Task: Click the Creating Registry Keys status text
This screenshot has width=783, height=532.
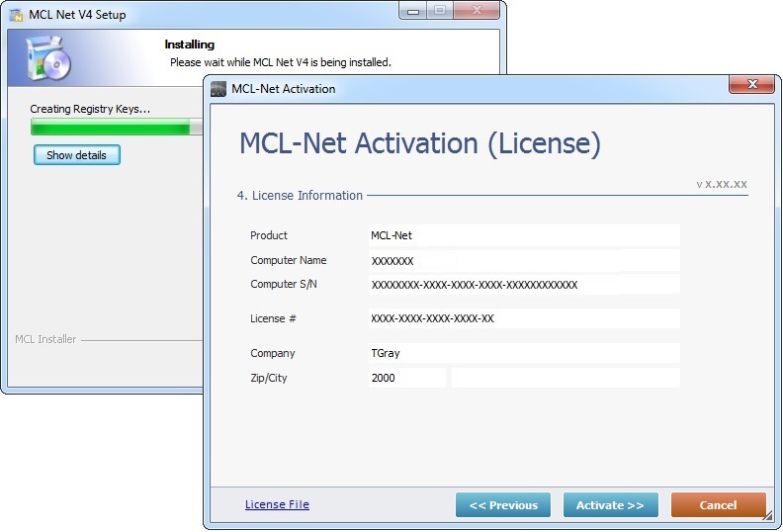Action: pos(90,109)
